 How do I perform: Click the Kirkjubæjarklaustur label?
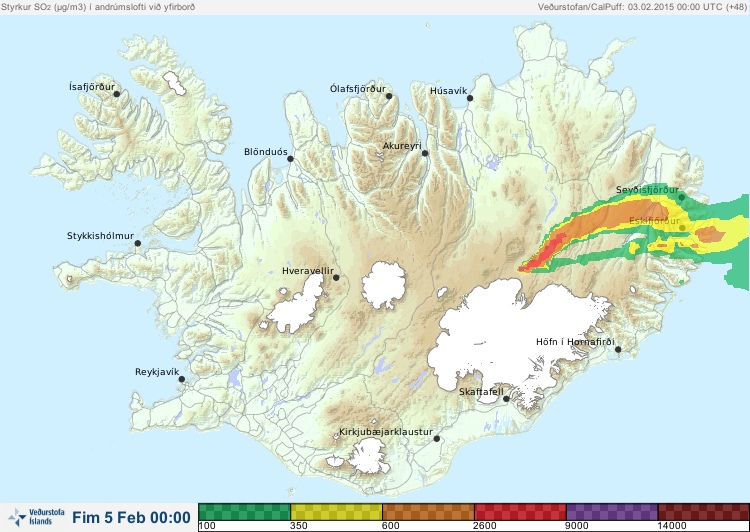(x=386, y=432)
